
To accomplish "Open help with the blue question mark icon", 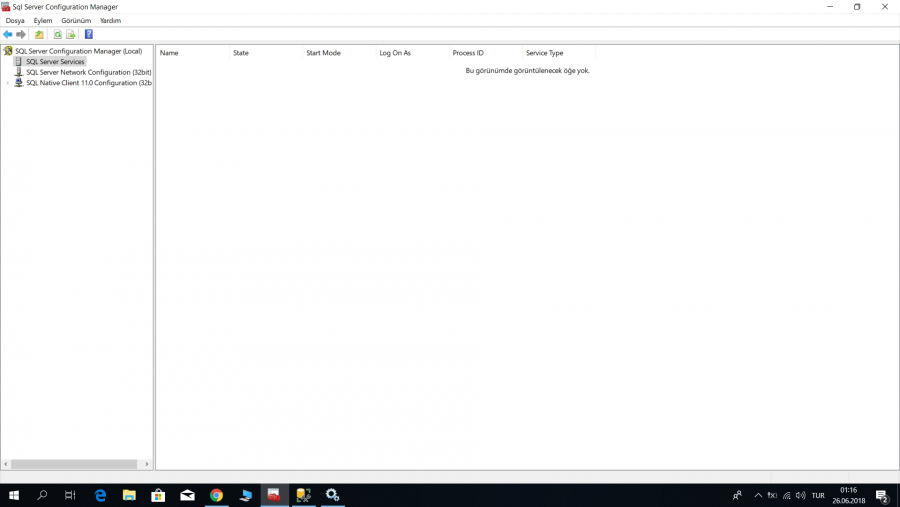I will [88, 34].
